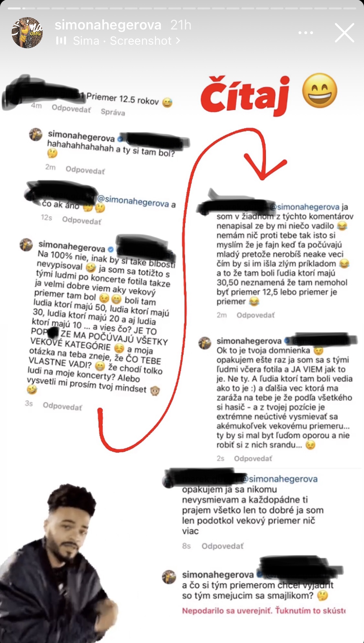
Task: Tap Odpovedať under the Na 100% nie comment
Action: point(62,406)
